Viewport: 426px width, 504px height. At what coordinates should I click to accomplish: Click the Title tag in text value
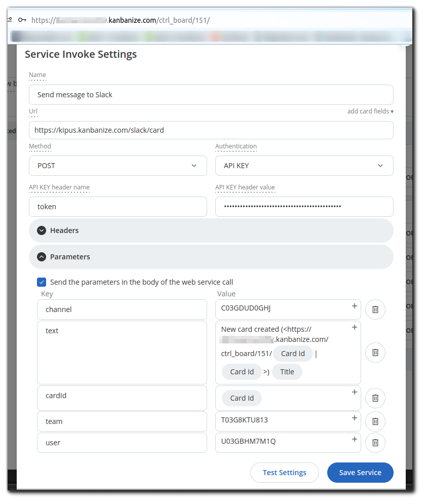click(287, 372)
